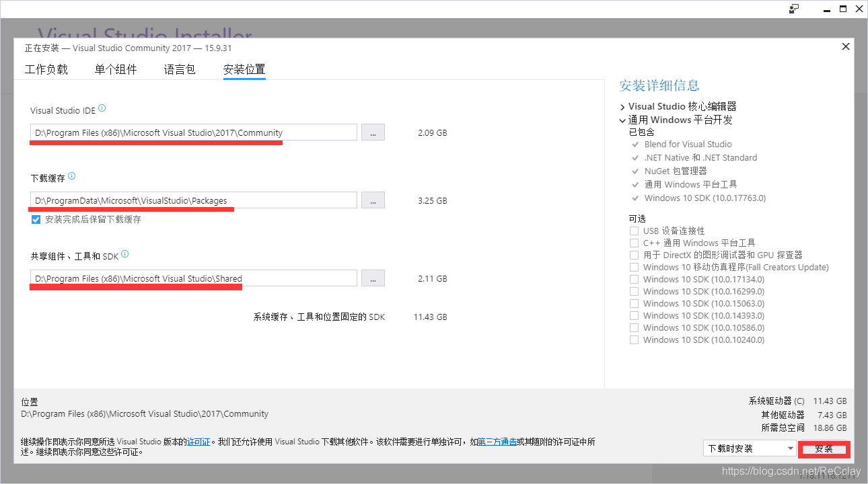The width and height of the screenshot is (868, 484).
Task: Check Windows 10 SDK (10.0.14393.0)
Action: 634,315
